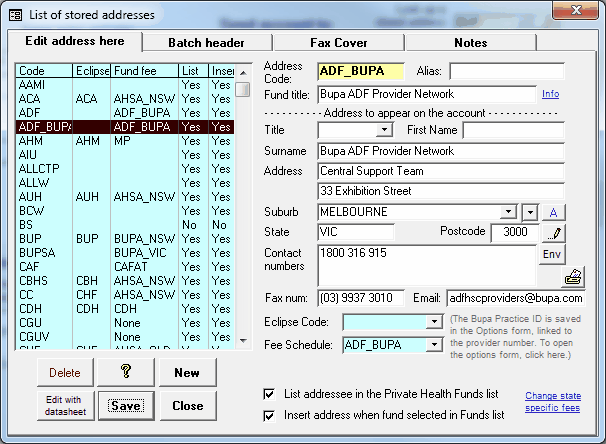Viewport: 606px width, 444px height.
Task: Click the address list scrollbar thumb
Action: coord(243,89)
